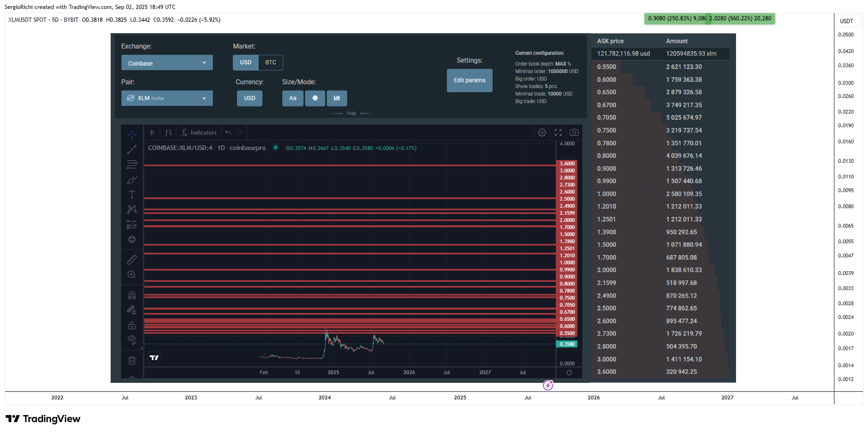Screen dimensions: 868x433
Task: Click the ASK price column header
Action: pos(610,41)
